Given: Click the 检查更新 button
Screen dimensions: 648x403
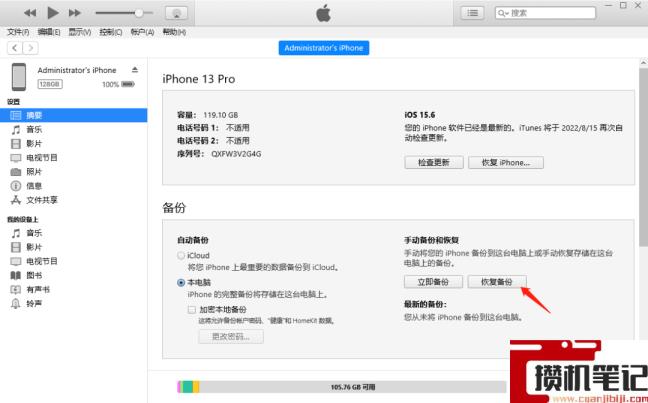Looking at the screenshot, I should (x=434, y=162).
